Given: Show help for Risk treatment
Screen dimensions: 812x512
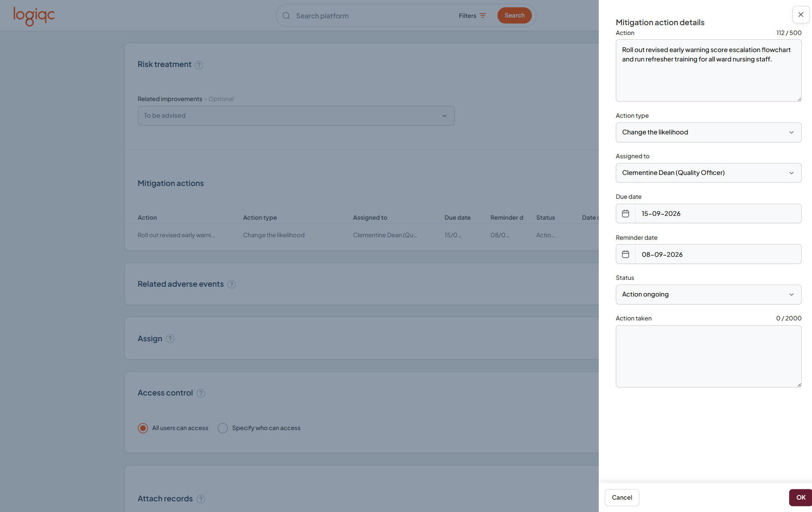Looking at the screenshot, I should coord(199,65).
